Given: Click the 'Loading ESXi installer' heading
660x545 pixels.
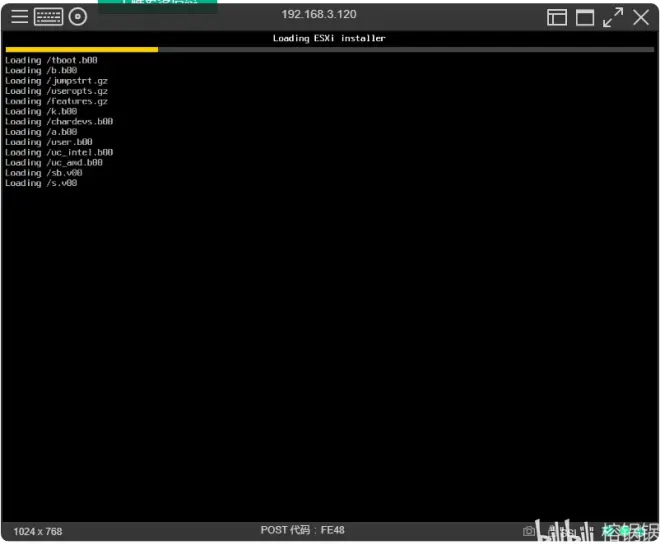Looking at the screenshot, I should point(329,38).
